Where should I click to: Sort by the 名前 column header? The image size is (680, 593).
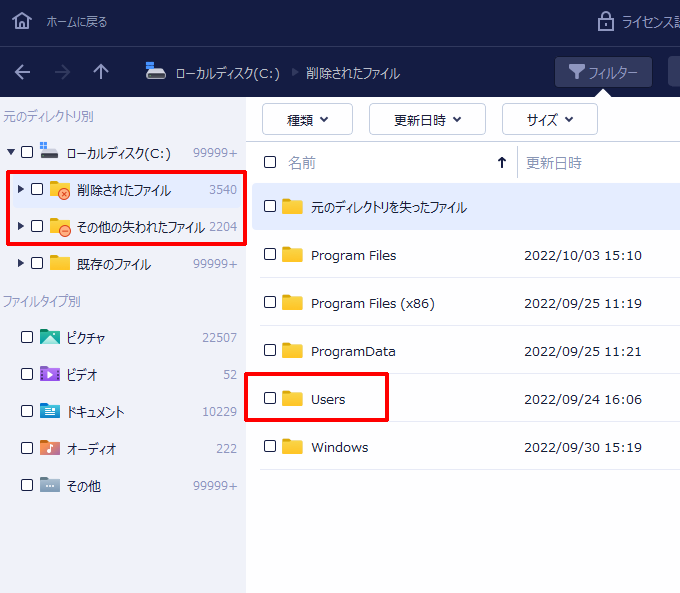coord(302,162)
